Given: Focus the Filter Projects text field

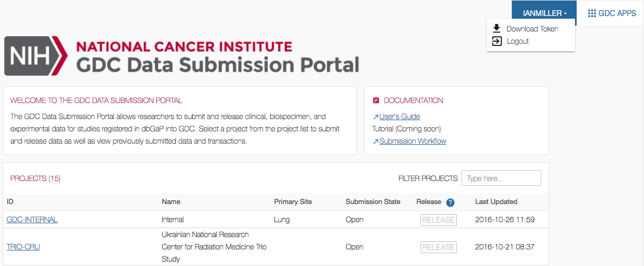Looking at the screenshot, I should [x=501, y=178].
